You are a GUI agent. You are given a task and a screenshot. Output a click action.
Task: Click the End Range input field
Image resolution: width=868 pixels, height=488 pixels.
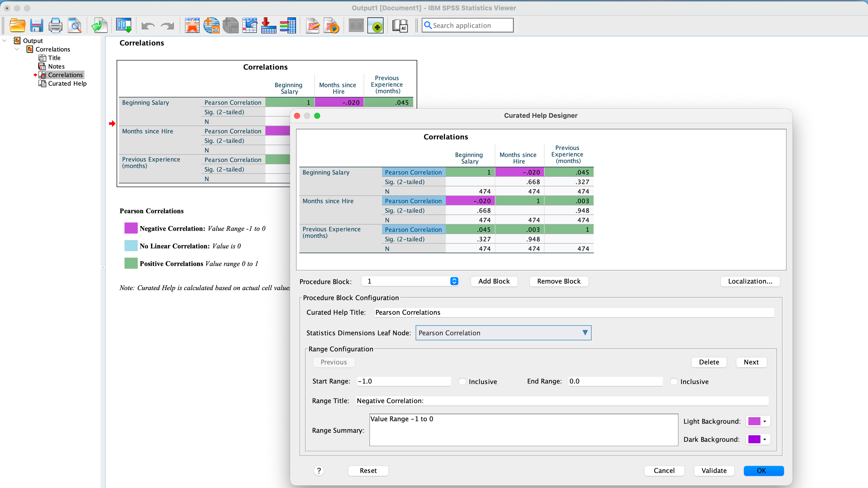[615, 381]
